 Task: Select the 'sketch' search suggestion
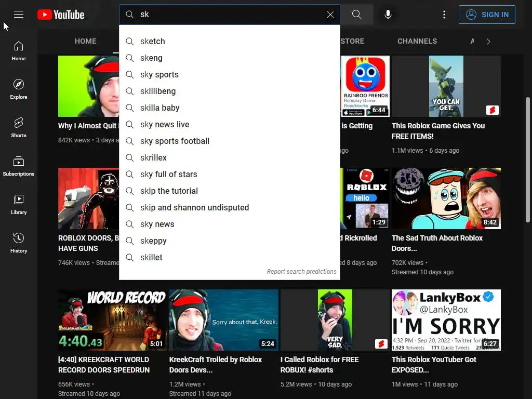point(230,42)
